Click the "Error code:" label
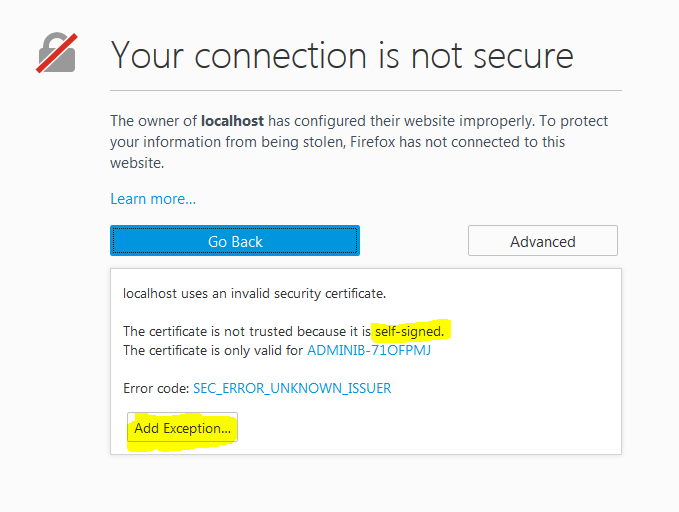 tap(156, 388)
